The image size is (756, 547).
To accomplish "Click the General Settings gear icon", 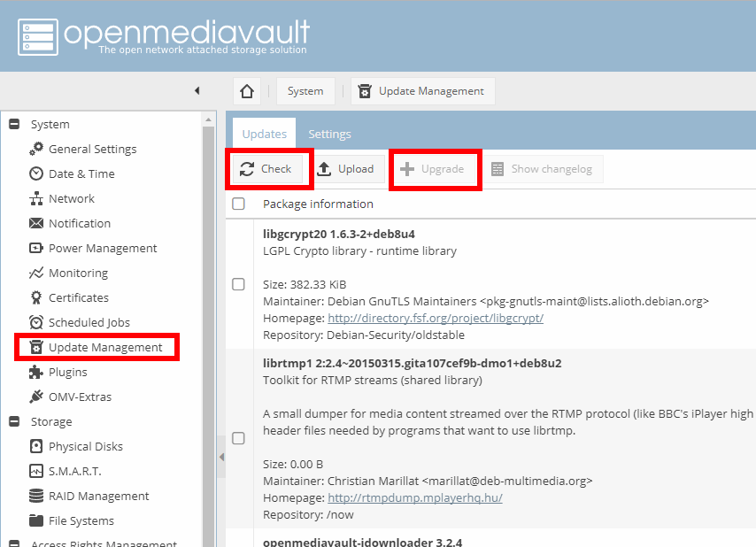I will [x=36, y=149].
